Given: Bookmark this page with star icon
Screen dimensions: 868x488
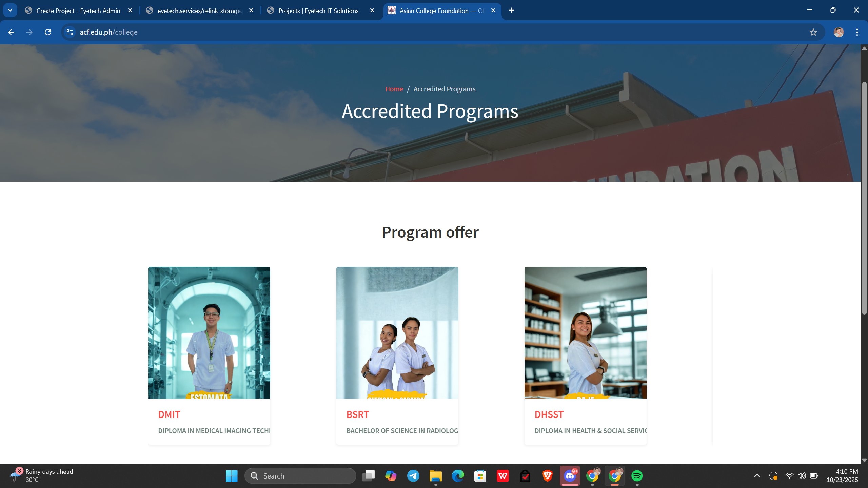Looking at the screenshot, I should point(813,32).
